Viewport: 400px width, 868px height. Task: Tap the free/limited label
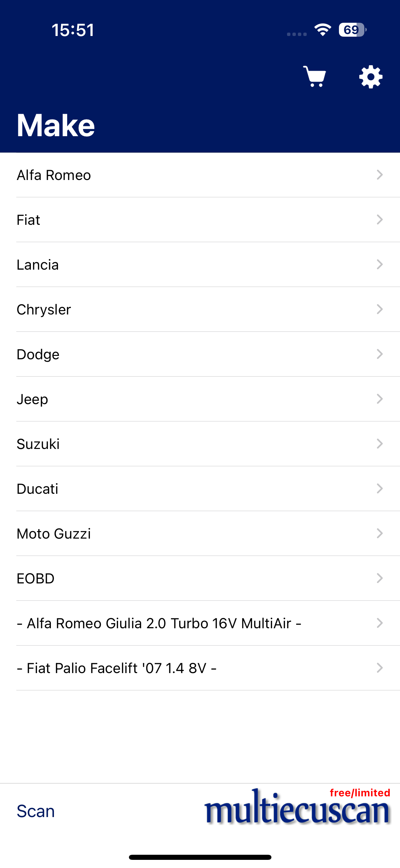click(360, 793)
